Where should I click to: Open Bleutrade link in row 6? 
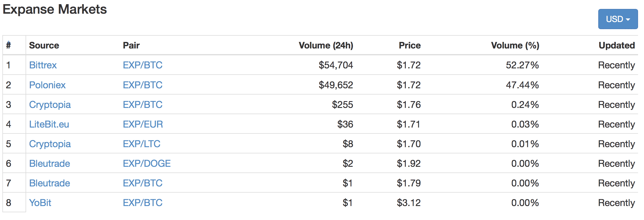(x=50, y=164)
